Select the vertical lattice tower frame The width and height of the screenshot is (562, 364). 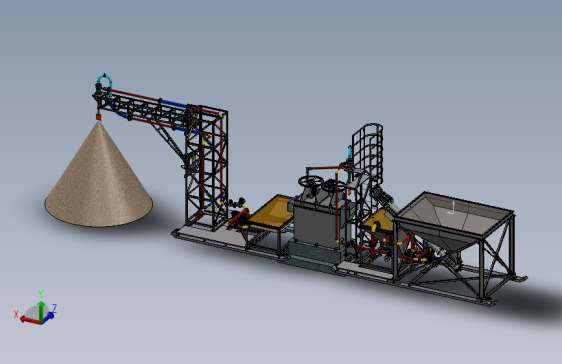point(206,168)
